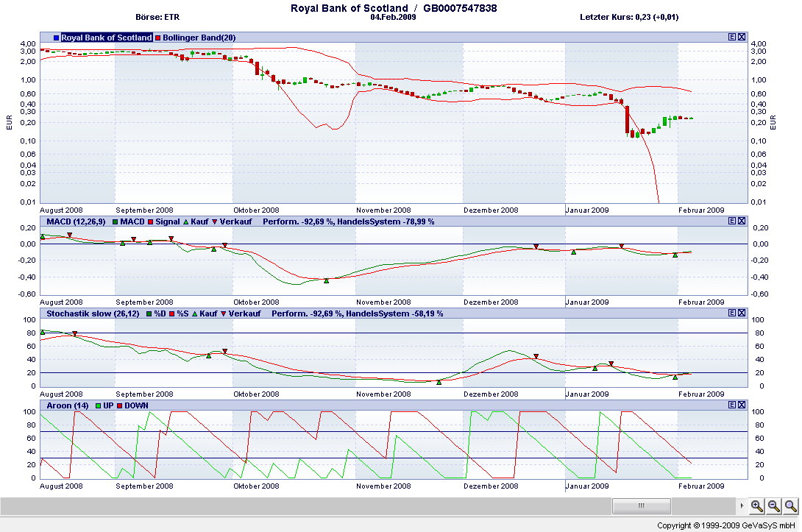
Task: Click the Stochastik sell marker in mid December 2008
Action: coord(536,356)
